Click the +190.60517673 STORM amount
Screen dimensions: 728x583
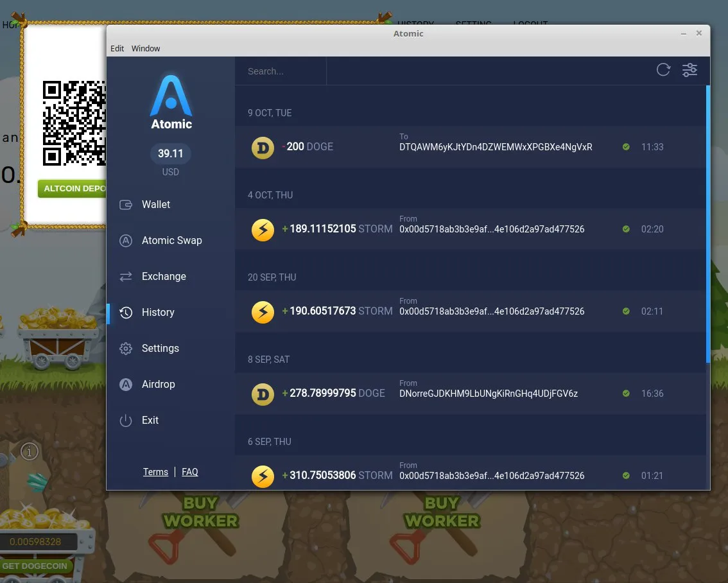[337, 311]
